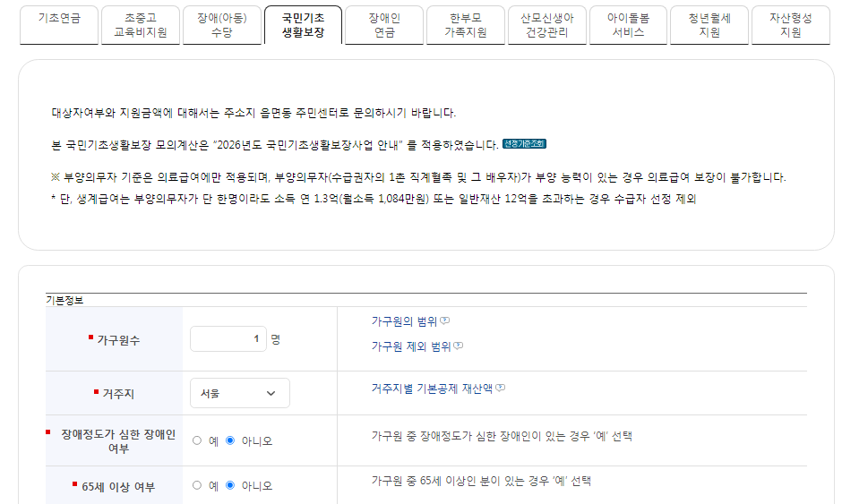842x504 pixels.
Task: Select 아니오 for 장애정도가 심한 장애인 여부
Action: [230, 440]
